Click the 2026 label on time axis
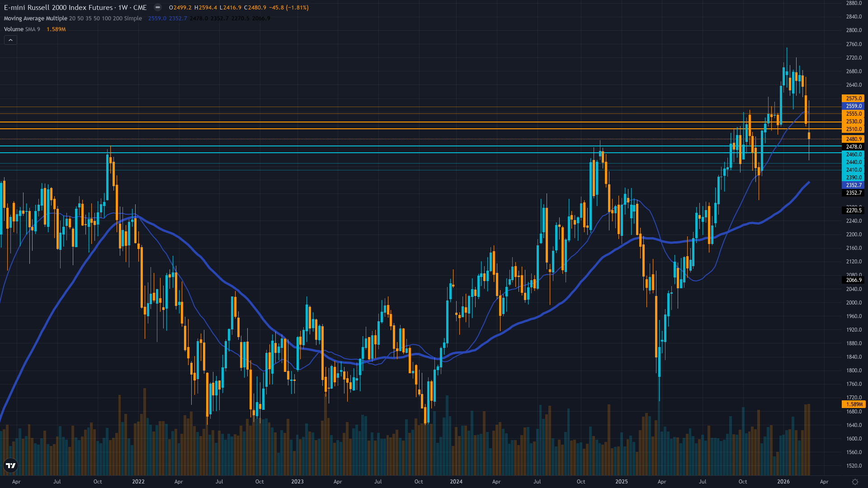Image resolution: width=868 pixels, height=488 pixels. point(783,482)
